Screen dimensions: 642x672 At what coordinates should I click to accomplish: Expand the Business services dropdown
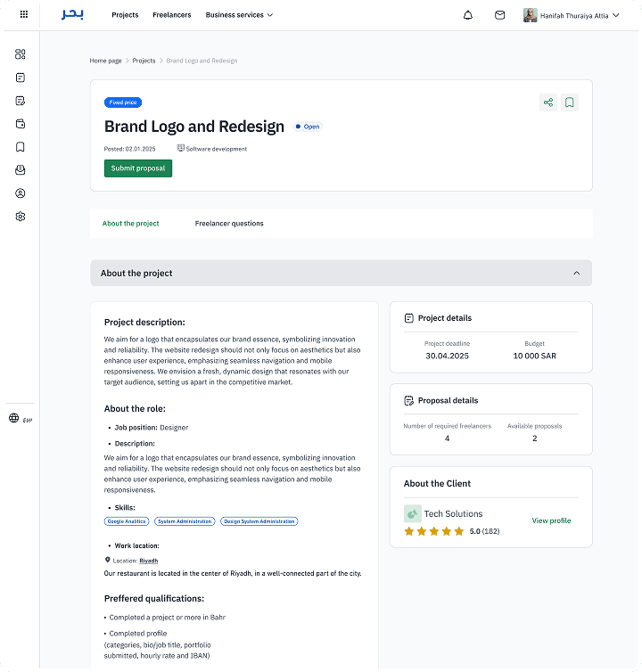pos(239,15)
